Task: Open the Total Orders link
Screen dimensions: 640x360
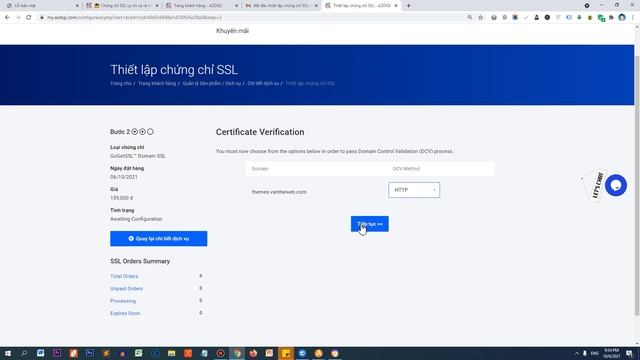Action: (x=124, y=276)
